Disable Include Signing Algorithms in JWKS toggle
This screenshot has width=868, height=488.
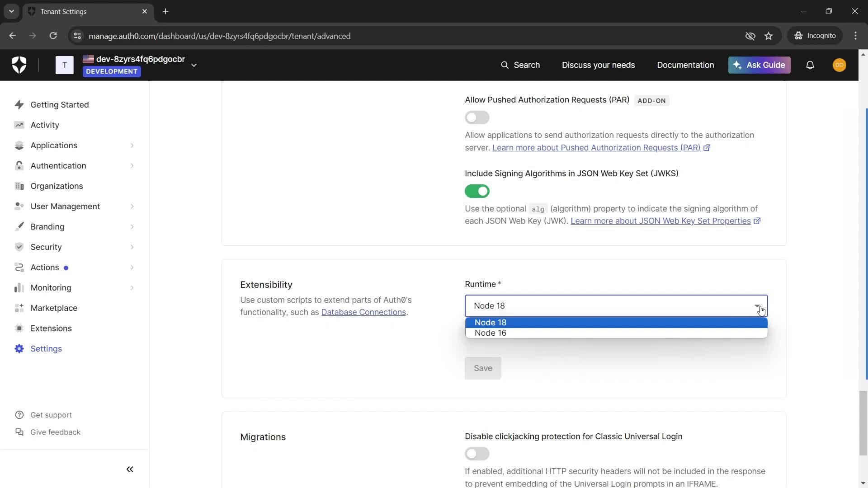click(x=477, y=191)
